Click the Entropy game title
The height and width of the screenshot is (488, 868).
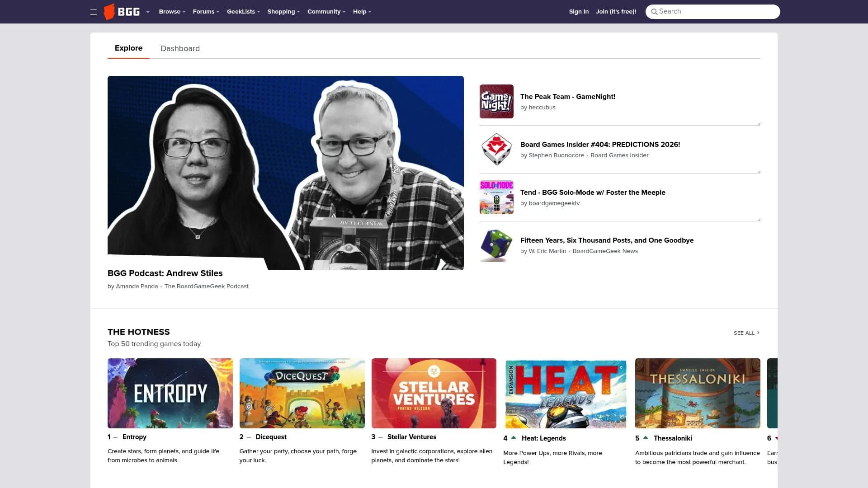(x=134, y=437)
